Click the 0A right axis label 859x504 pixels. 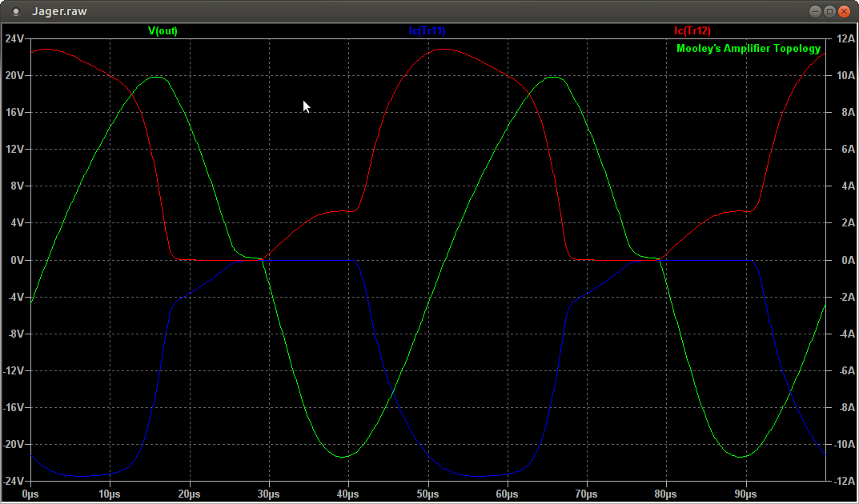coord(848,260)
